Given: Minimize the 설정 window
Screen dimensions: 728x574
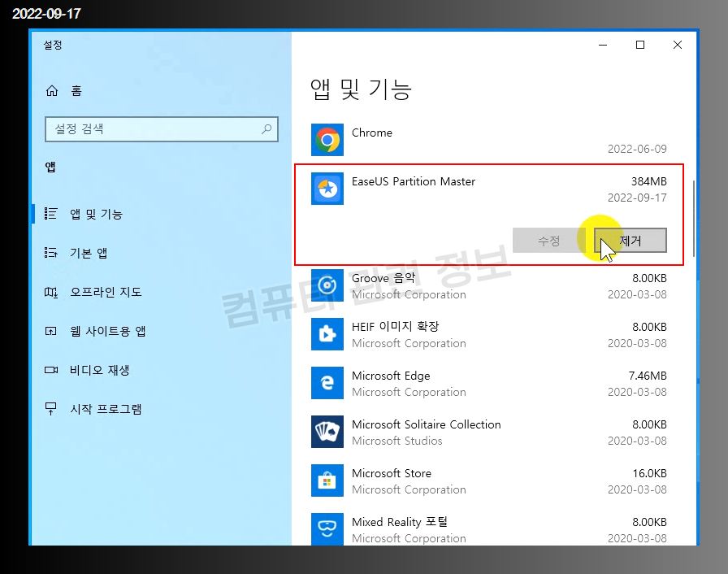Looking at the screenshot, I should pos(603,45).
